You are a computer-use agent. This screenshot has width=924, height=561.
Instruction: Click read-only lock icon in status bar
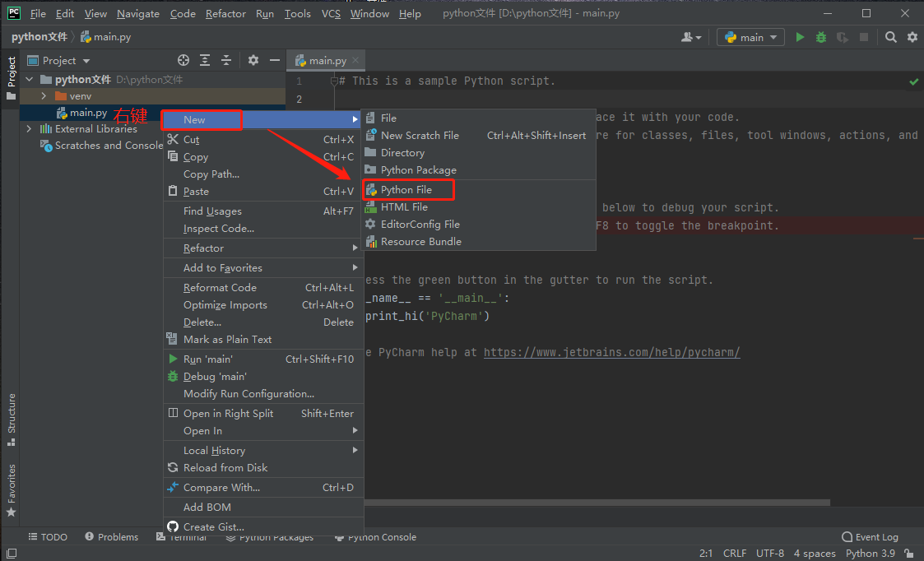coord(909,554)
